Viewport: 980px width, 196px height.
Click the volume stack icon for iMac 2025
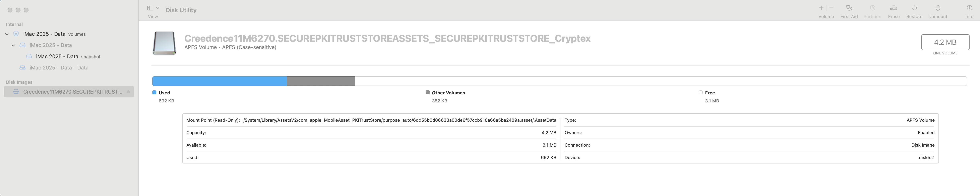[16, 34]
